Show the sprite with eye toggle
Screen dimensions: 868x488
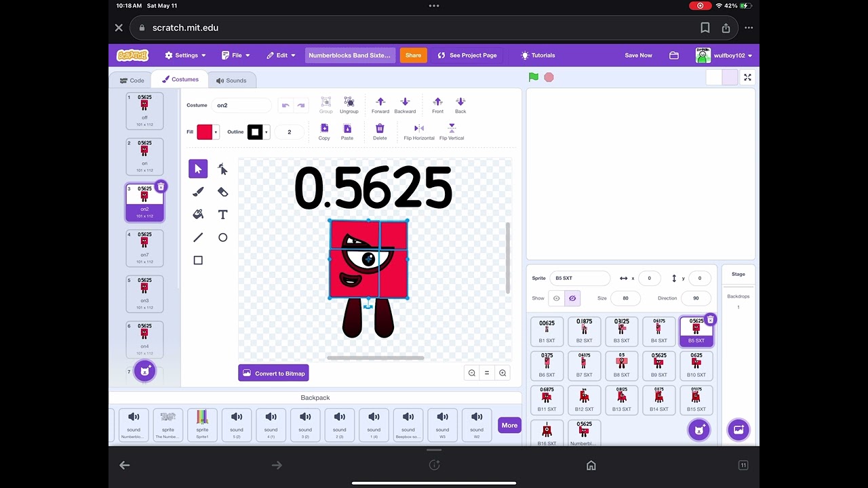click(557, 298)
